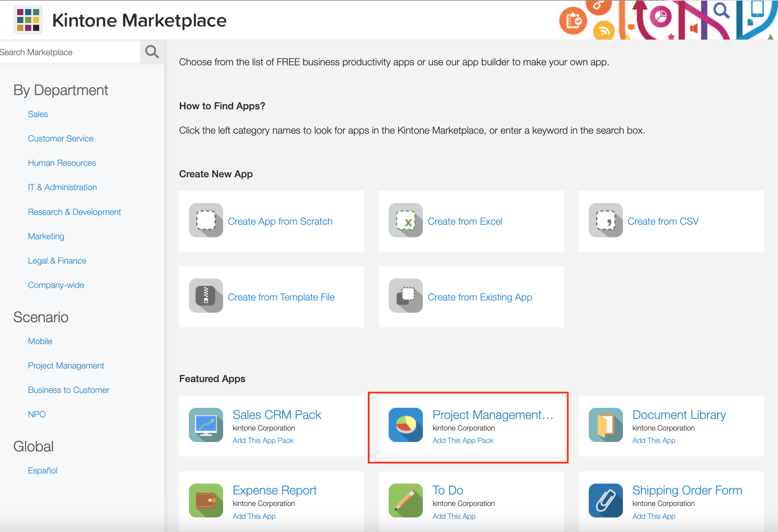
Task: Click Add This App under Document Library
Action: tap(653, 440)
